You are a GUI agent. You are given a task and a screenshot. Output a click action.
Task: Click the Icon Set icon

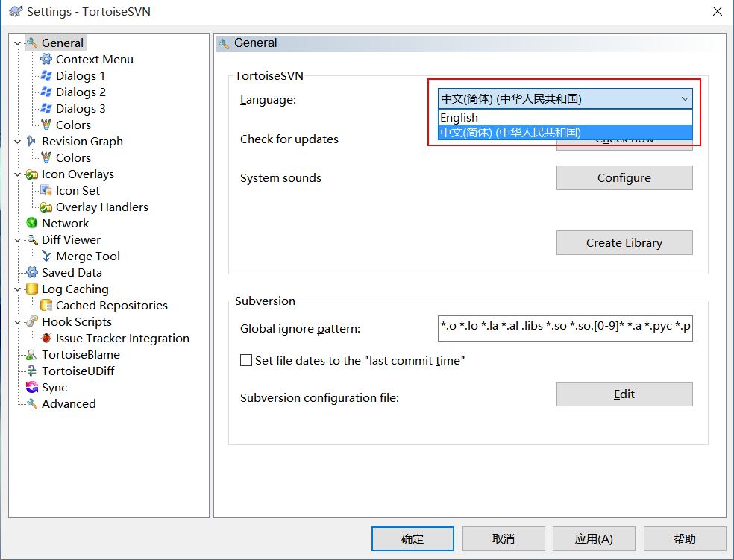pyautogui.click(x=46, y=190)
